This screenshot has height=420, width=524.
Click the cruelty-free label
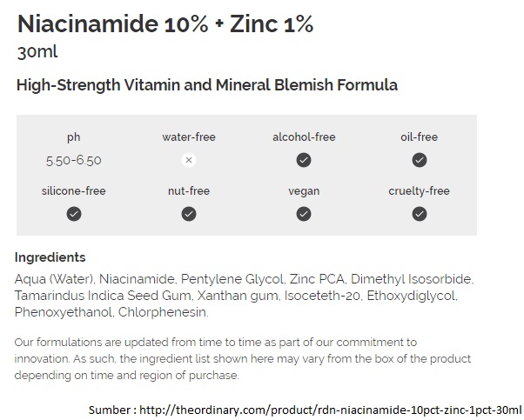click(x=419, y=191)
